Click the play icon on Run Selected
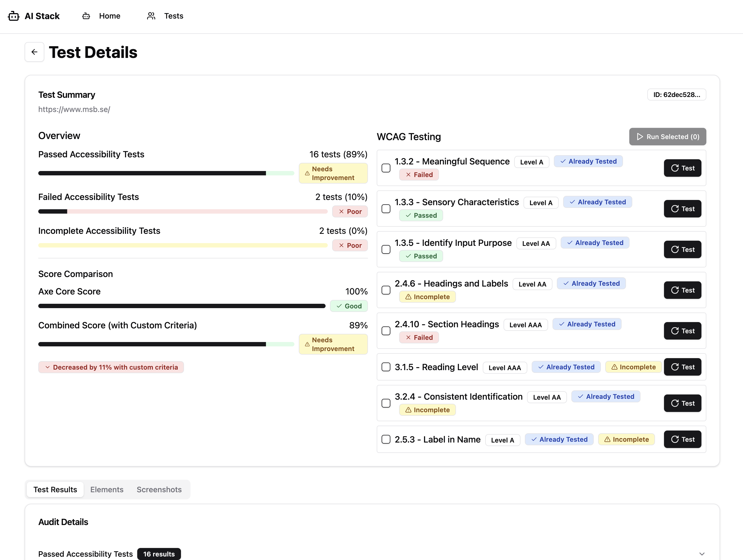 coord(640,137)
